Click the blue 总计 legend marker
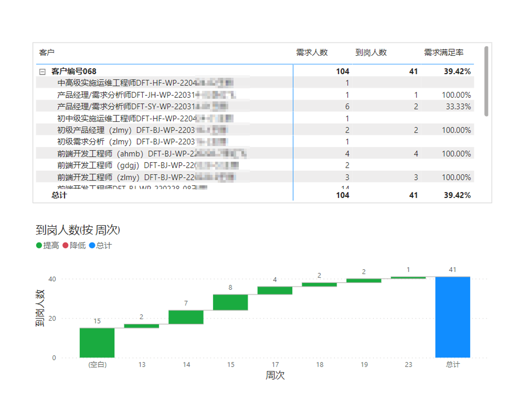 point(92,246)
